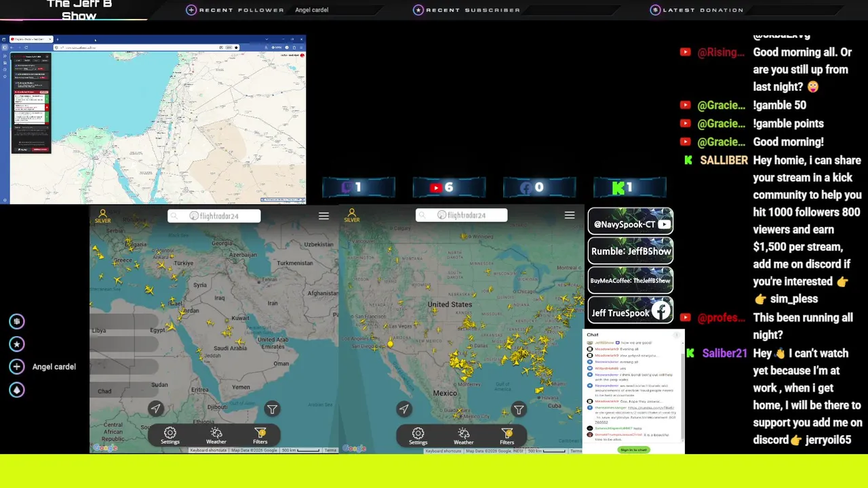Click the Saliber21 username in chat
The width and height of the screenshot is (868, 488).
(x=725, y=353)
